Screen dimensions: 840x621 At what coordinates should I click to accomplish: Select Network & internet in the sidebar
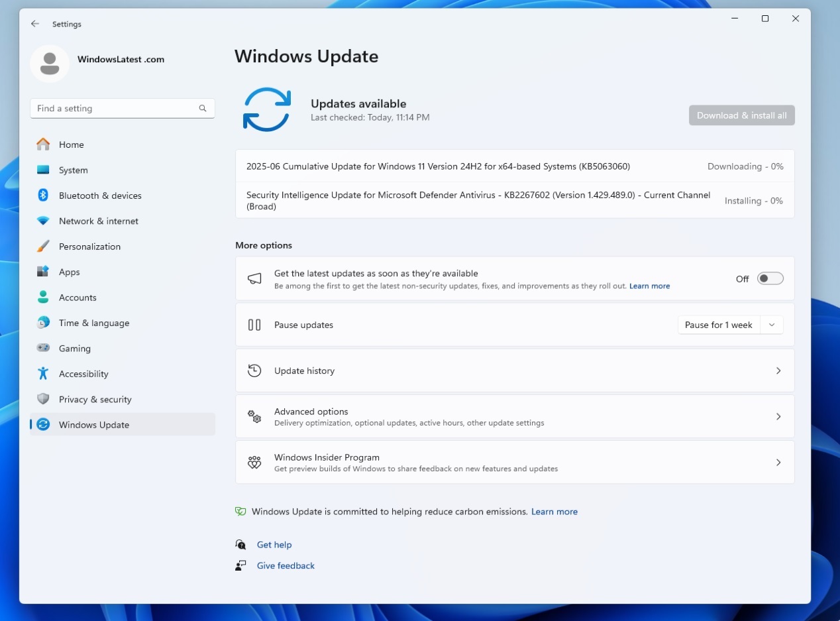98,221
